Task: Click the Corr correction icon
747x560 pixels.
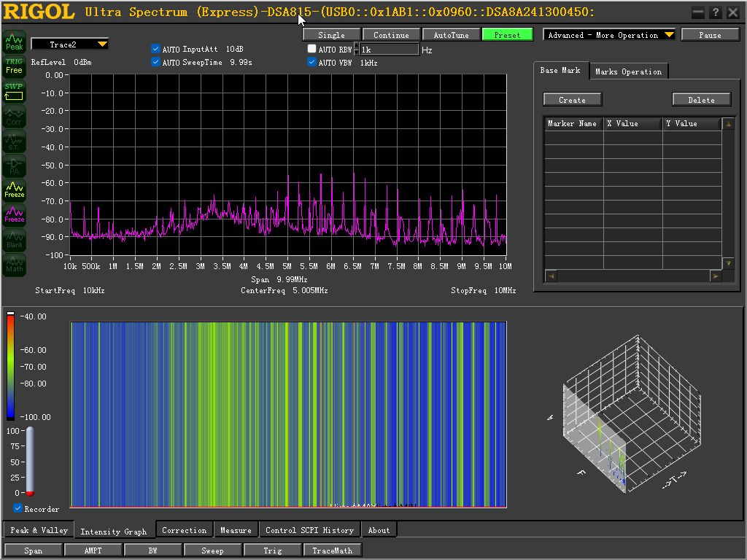Action: tap(15, 117)
